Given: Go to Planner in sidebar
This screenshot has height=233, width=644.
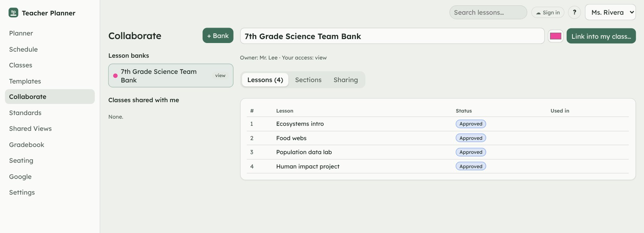Looking at the screenshot, I should pos(50,33).
